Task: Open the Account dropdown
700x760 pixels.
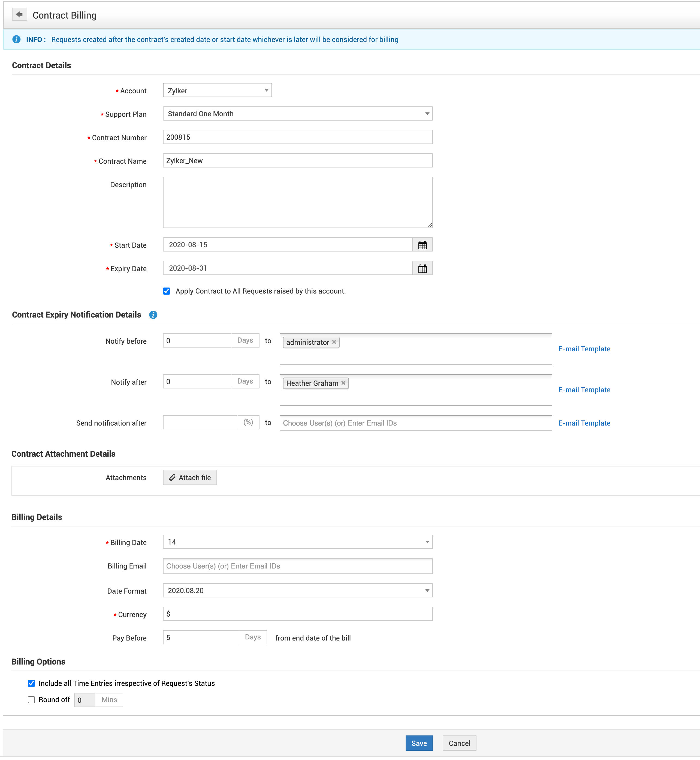Action: point(217,91)
